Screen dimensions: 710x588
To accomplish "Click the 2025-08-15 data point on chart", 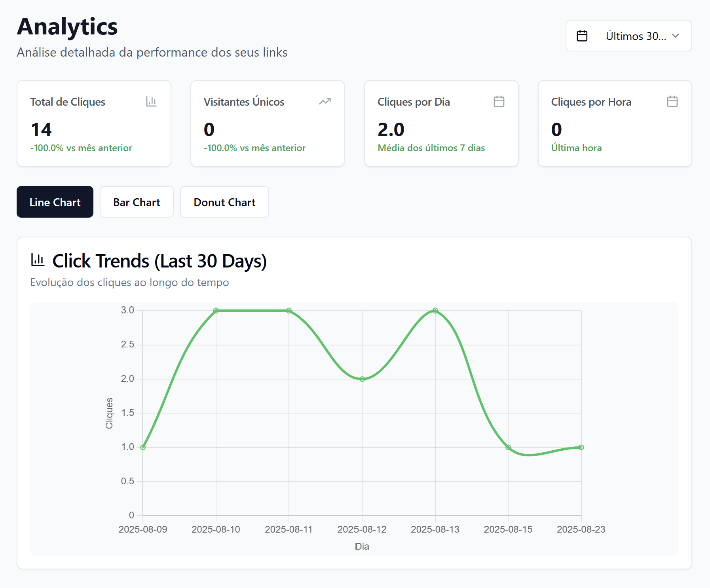I will tap(508, 447).
